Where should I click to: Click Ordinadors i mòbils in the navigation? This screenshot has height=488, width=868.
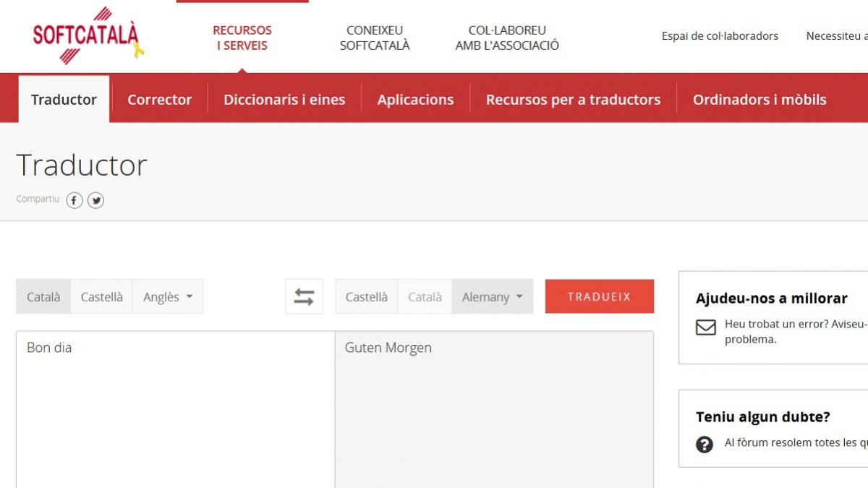tap(759, 99)
